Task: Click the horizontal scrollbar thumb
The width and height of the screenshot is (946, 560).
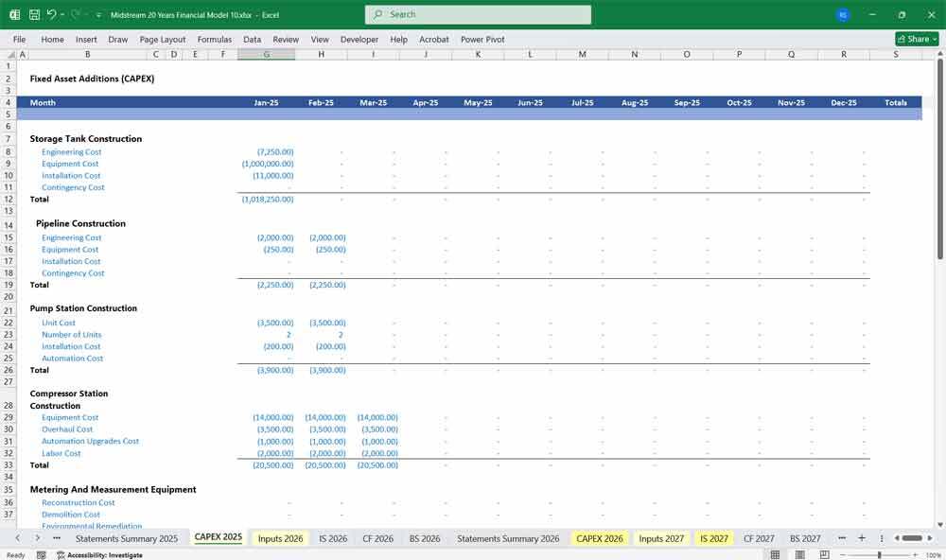Action: pyautogui.click(x=912, y=537)
